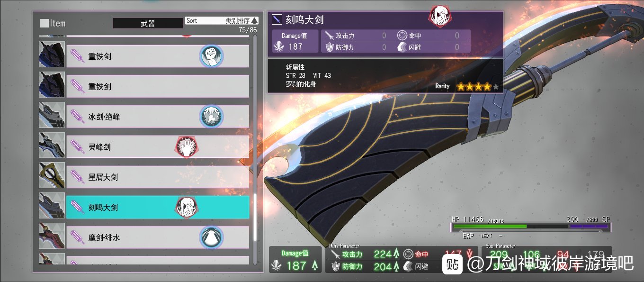Viewport: 644px width, 282px height.
Task: Toggle the square box next to Item
Action: [44, 23]
